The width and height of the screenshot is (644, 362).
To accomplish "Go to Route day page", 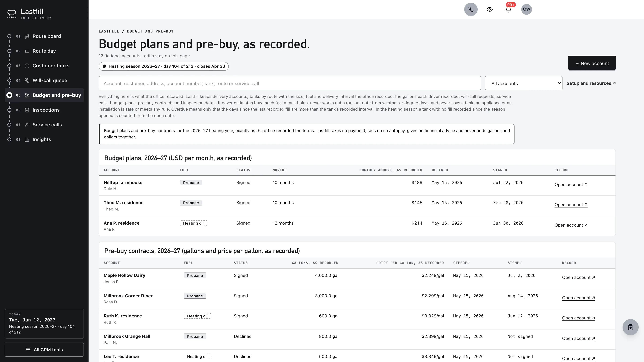I will point(44,51).
